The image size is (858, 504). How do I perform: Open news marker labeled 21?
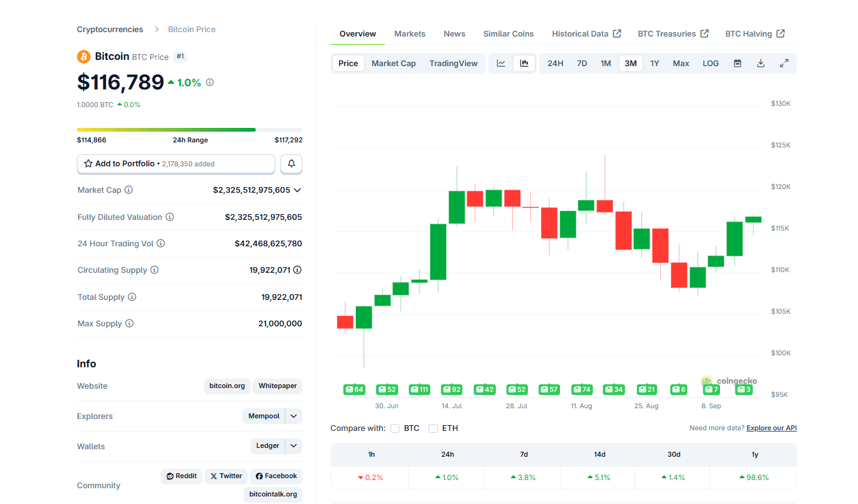click(x=647, y=389)
